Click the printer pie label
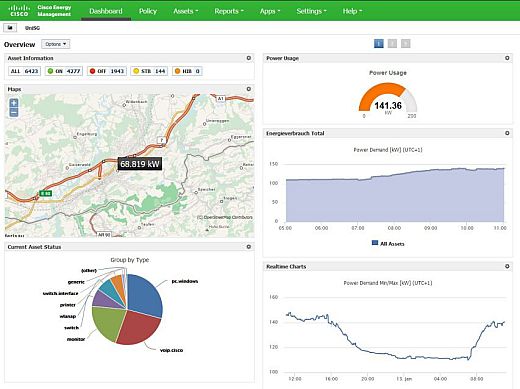The width and height of the screenshot is (520, 389). pos(68,305)
